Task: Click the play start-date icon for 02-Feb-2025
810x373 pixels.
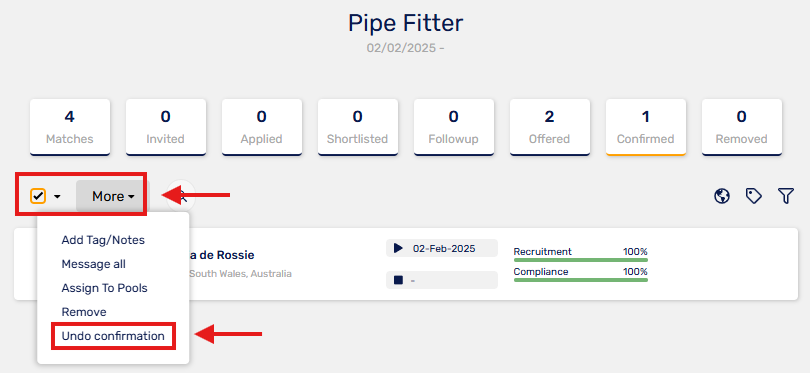Action: point(398,248)
